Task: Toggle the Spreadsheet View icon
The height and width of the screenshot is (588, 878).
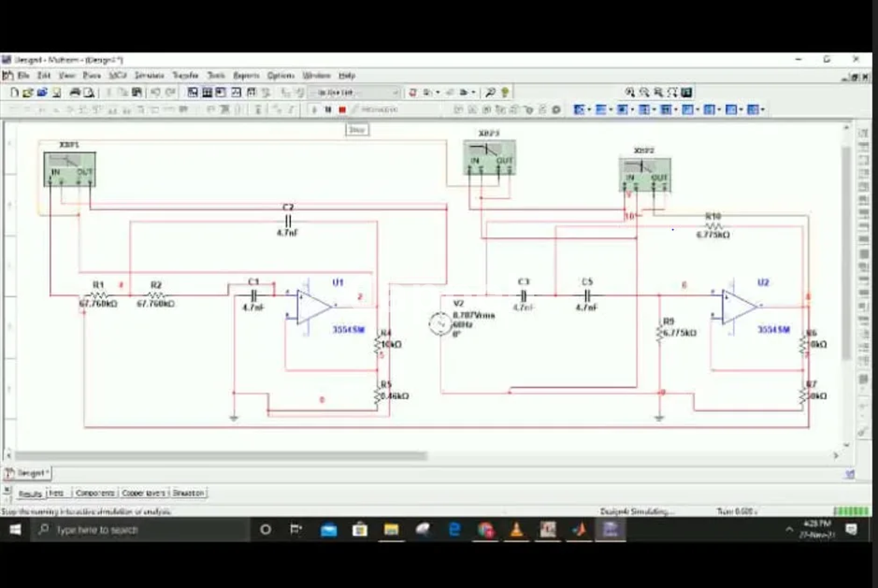Action: [207, 93]
